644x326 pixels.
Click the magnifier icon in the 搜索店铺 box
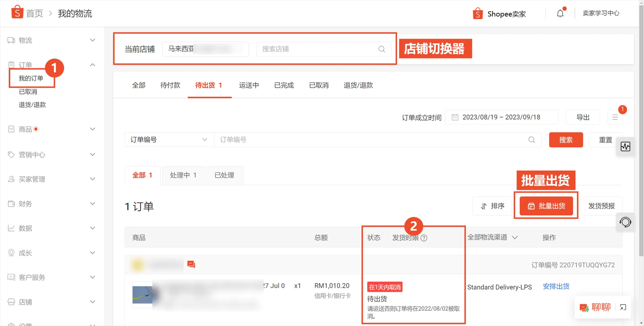(381, 49)
